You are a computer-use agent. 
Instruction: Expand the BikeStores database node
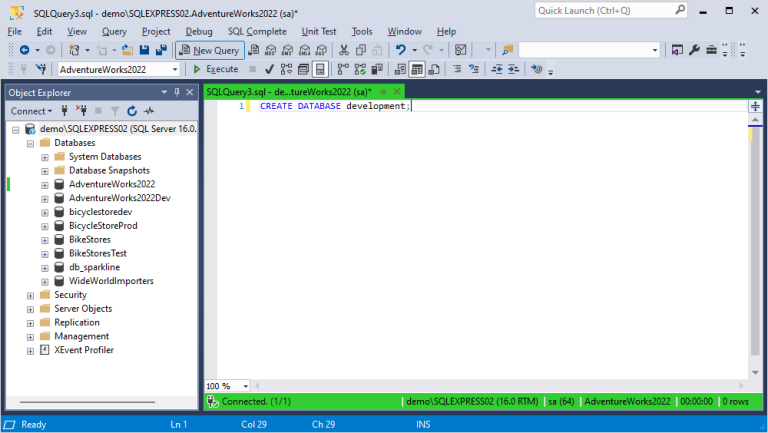[45, 240]
